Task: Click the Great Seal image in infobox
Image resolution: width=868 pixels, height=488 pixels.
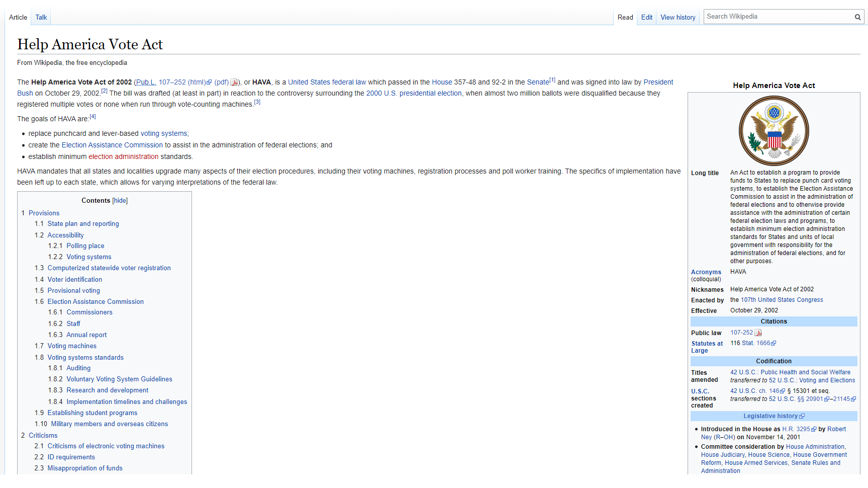Action: 774,131
